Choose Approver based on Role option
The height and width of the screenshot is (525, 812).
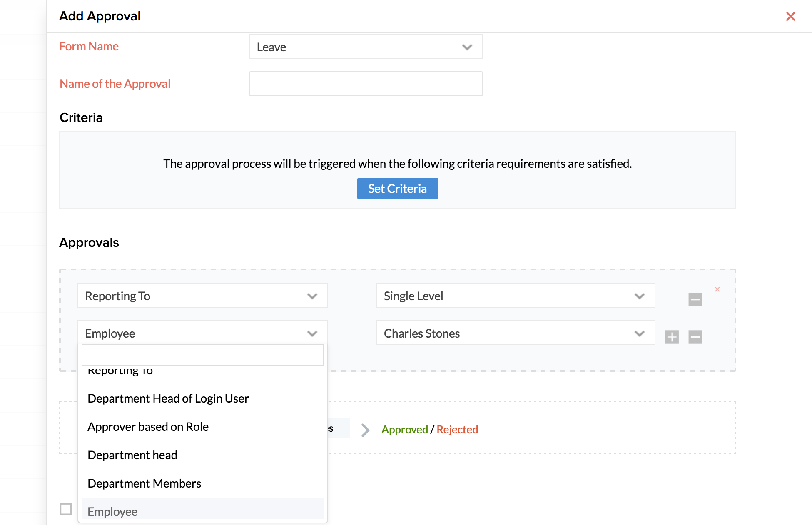point(148,427)
